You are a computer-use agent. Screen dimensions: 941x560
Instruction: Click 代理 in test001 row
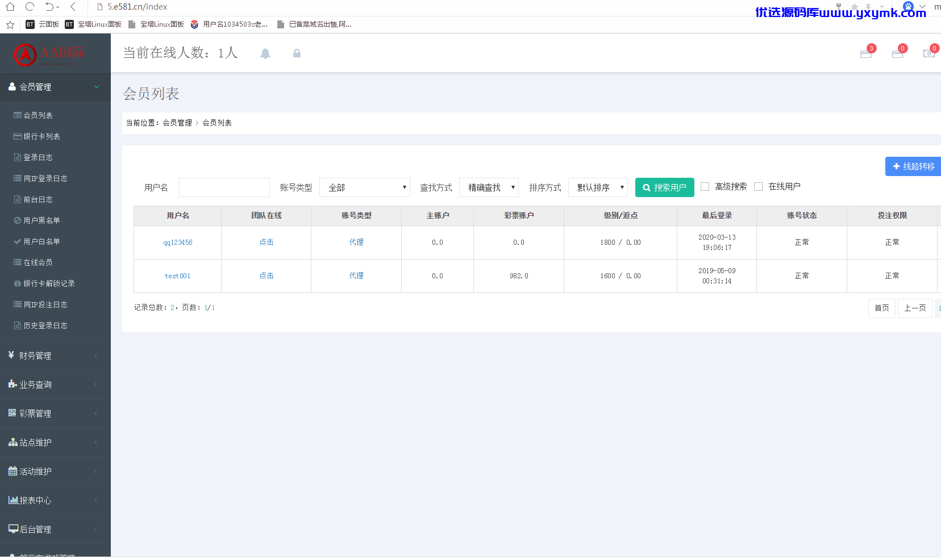point(356,275)
